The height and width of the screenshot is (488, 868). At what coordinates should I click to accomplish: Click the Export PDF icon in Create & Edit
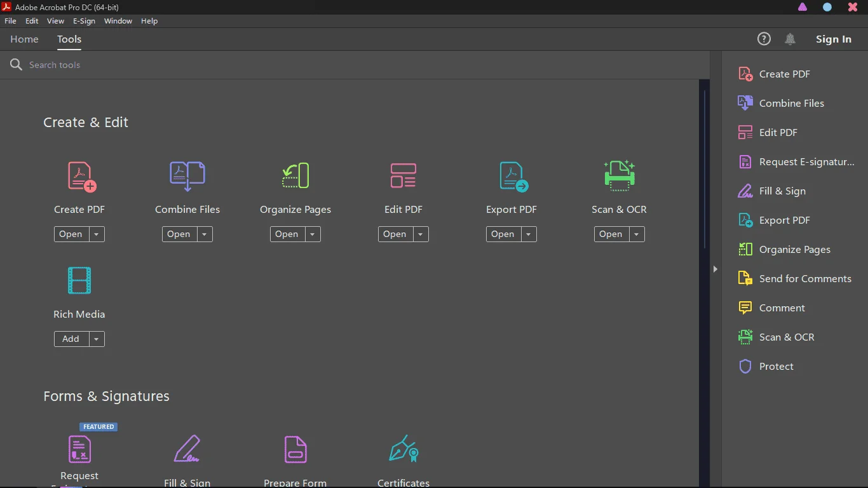(x=513, y=177)
